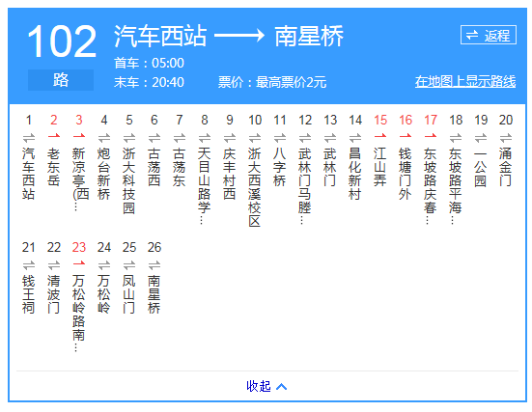Click the two-way arrows icon under stop 20
Screen dimensions: 532x412
(506, 138)
